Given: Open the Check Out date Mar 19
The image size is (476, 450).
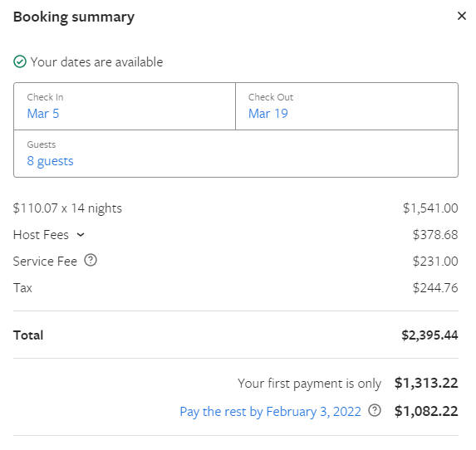Looking at the screenshot, I should point(268,114).
